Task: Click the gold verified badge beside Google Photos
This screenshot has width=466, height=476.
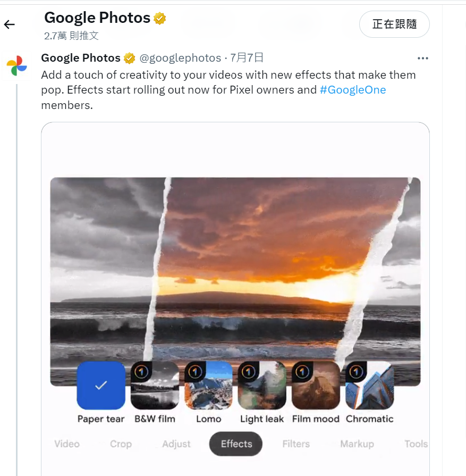Action: click(x=158, y=17)
